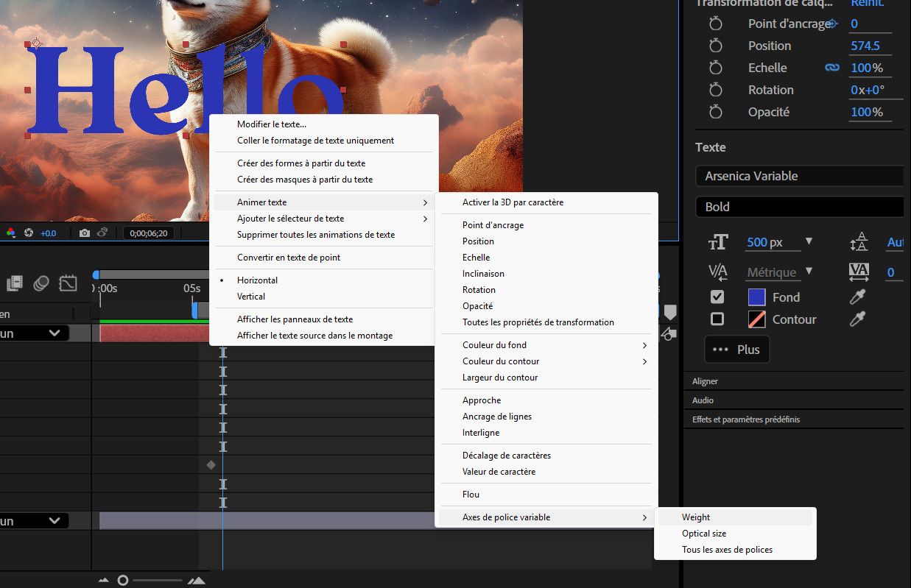Show last snapshot using the eye icon

tap(103, 233)
